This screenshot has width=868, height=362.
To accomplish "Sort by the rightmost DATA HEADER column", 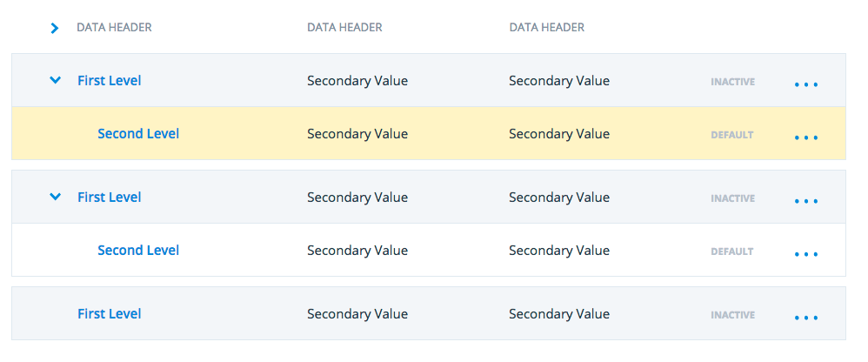I will [546, 28].
